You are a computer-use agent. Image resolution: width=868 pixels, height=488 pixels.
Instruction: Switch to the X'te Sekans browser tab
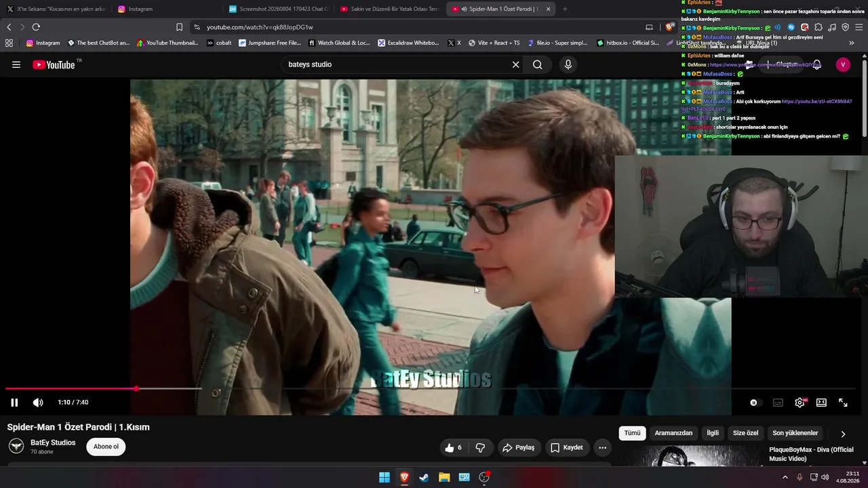tap(56, 9)
